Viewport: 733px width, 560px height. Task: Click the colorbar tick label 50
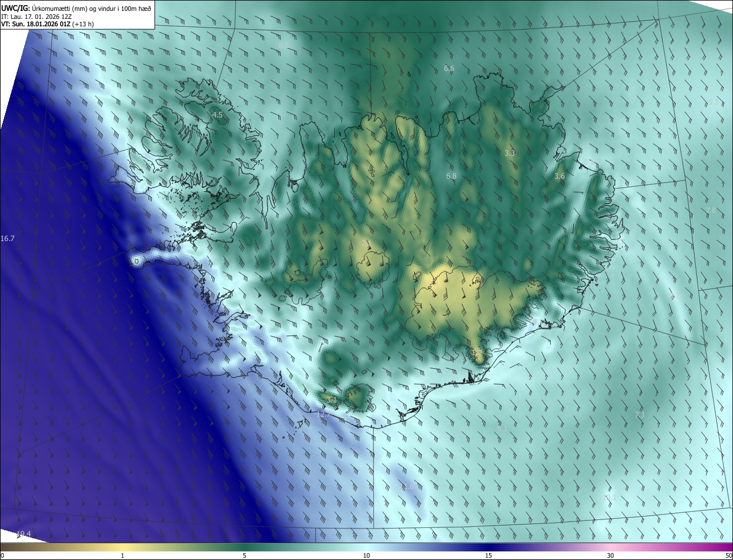pos(728,556)
